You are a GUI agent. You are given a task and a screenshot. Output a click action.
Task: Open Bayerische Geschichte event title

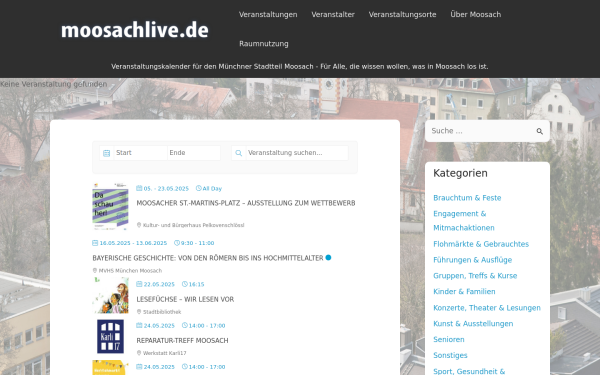point(208,258)
